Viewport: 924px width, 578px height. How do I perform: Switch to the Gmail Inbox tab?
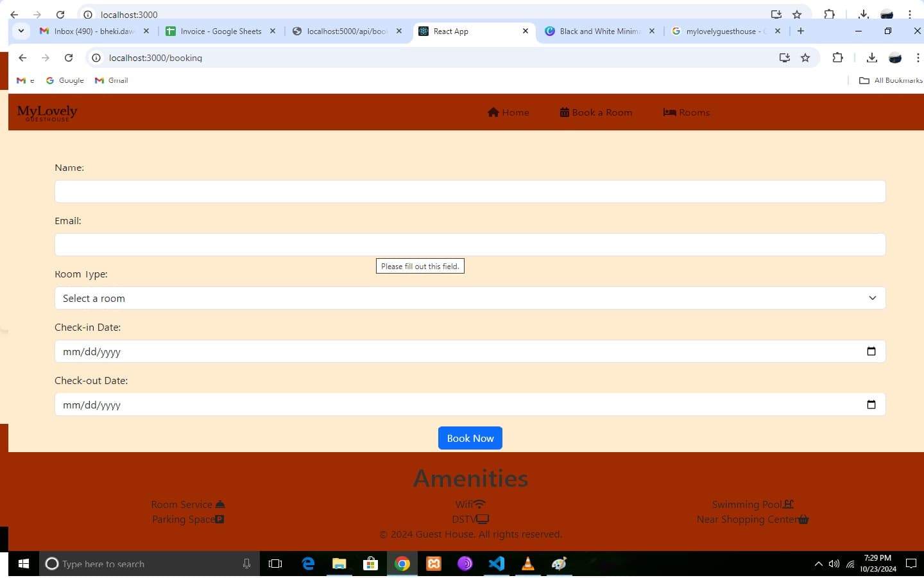(90, 31)
